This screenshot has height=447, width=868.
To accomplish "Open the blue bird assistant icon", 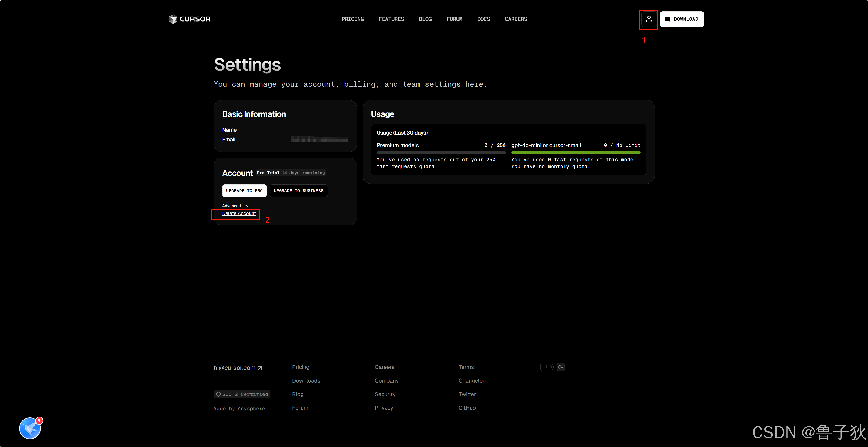I will (30, 428).
